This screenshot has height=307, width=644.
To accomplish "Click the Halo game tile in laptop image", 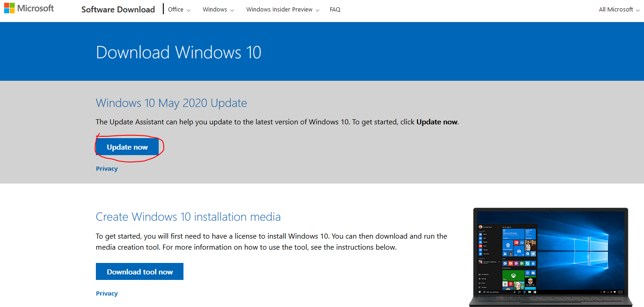I will (530, 281).
